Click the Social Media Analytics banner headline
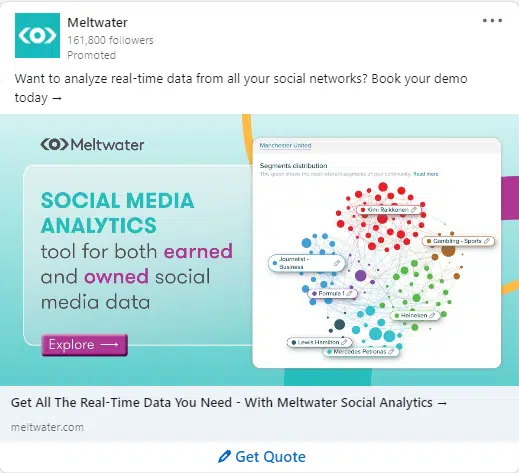The width and height of the screenshot is (519, 473). pyautogui.click(x=117, y=213)
